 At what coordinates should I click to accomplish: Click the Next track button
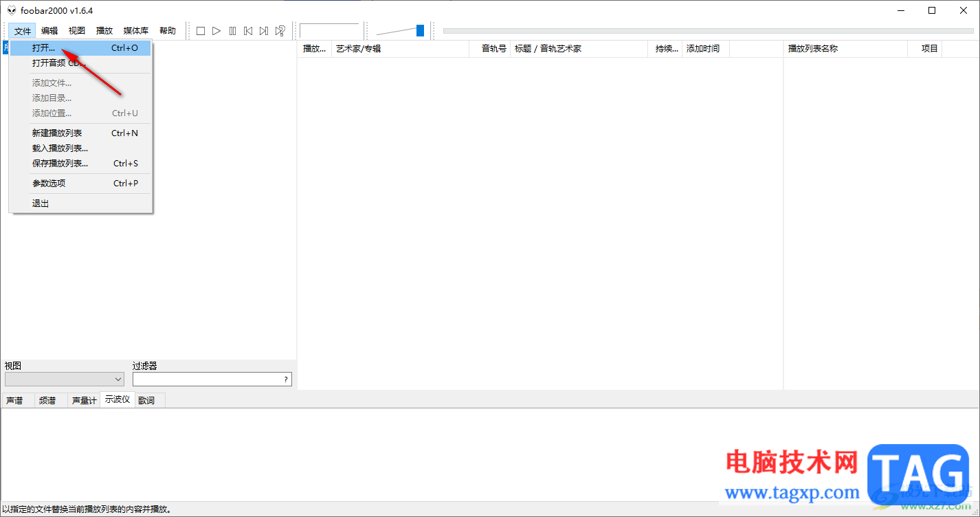(264, 31)
